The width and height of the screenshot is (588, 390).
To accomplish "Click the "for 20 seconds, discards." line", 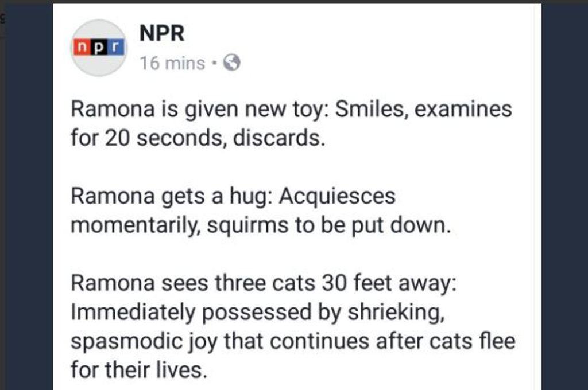I will [x=198, y=139].
